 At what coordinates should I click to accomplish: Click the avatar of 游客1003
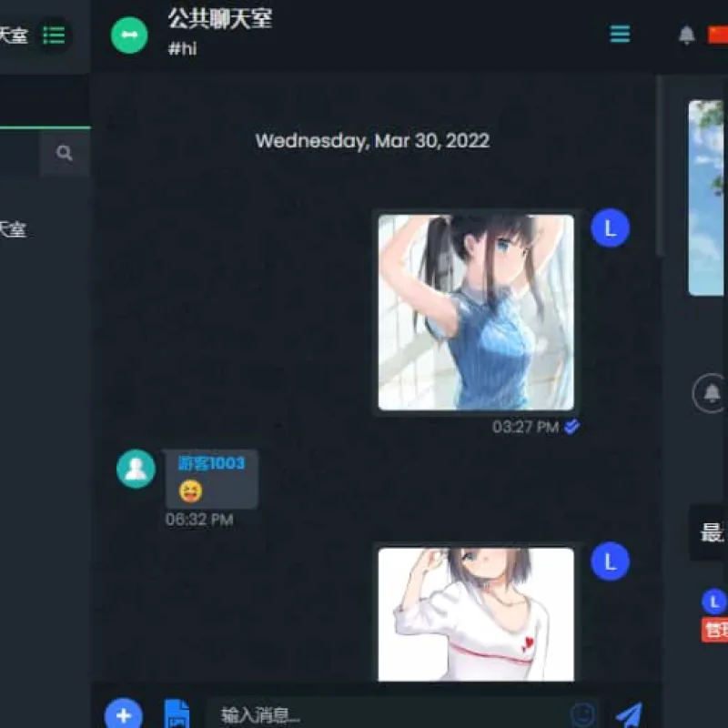coord(136,469)
